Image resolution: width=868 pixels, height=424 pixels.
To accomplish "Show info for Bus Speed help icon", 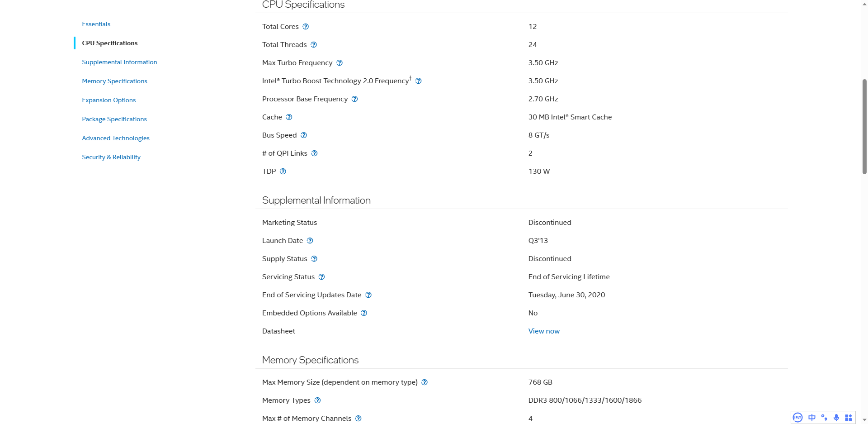I will (x=304, y=135).
